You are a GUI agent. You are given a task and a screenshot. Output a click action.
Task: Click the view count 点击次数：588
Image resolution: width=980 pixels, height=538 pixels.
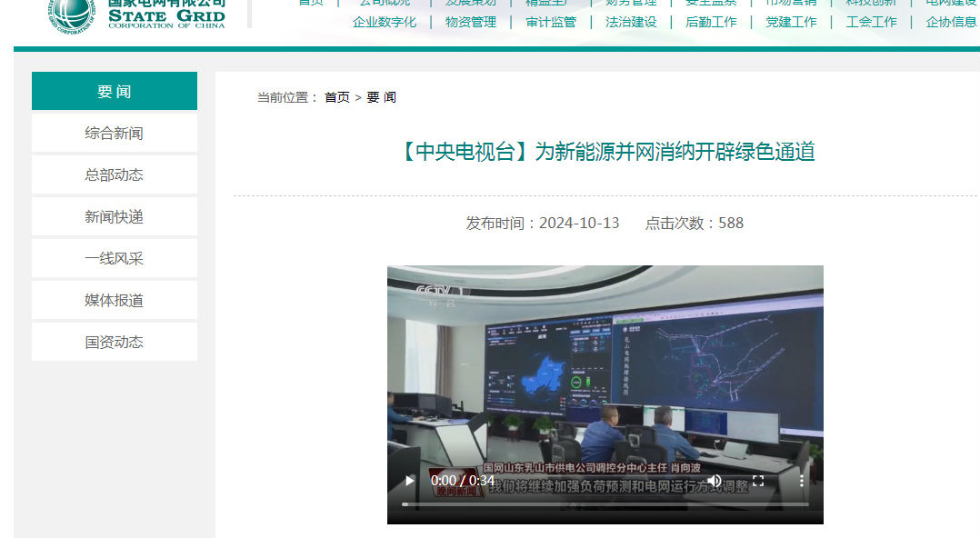(695, 223)
